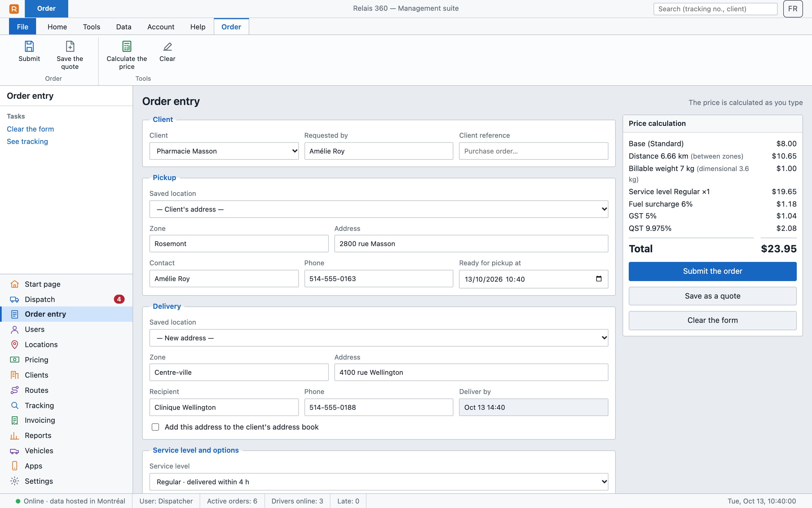Open the Pickup Saved location dropdown
Viewport: 812px width, 508px height.
[378, 209]
